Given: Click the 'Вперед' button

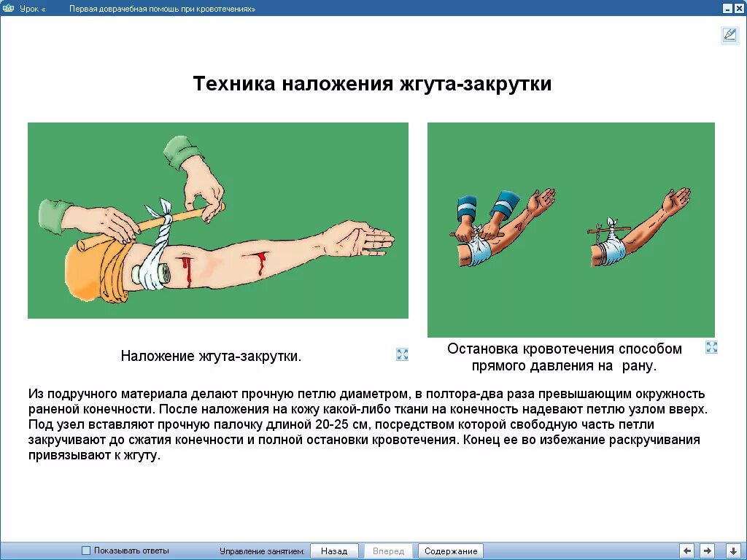Looking at the screenshot, I should click(388, 551).
